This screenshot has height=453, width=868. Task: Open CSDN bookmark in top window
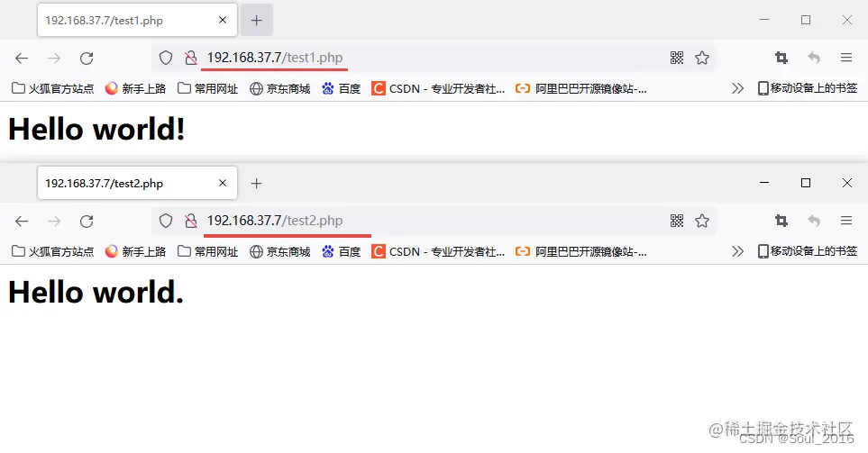(x=438, y=88)
